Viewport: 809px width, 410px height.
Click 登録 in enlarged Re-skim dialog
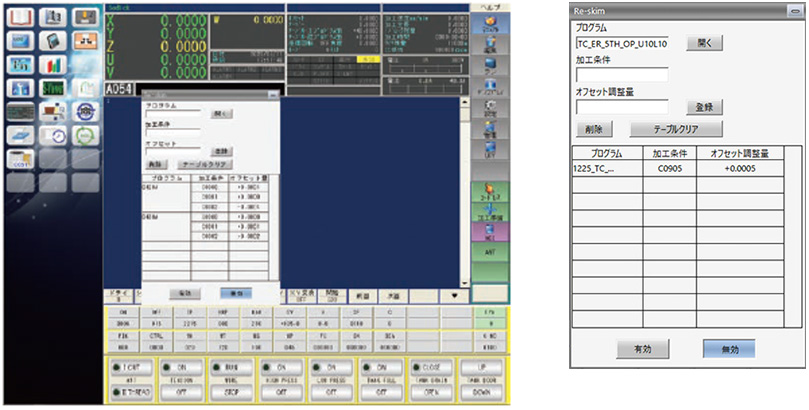click(x=704, y=107)
